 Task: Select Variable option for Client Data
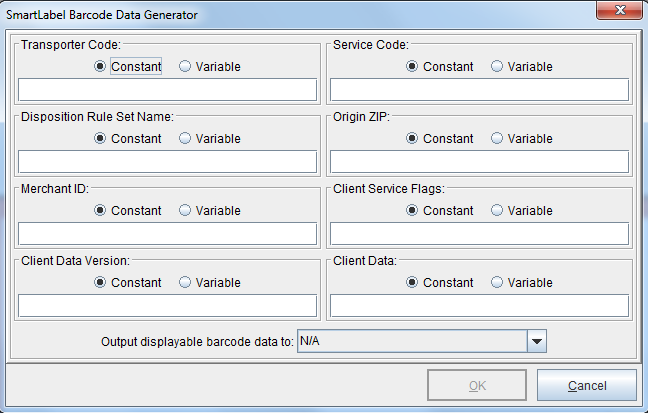(498, 283)
